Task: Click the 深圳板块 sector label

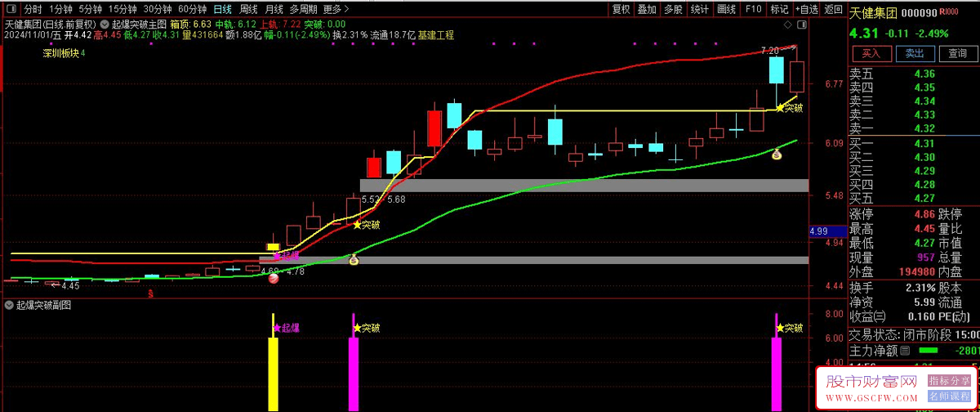Action: coord(61,53)
